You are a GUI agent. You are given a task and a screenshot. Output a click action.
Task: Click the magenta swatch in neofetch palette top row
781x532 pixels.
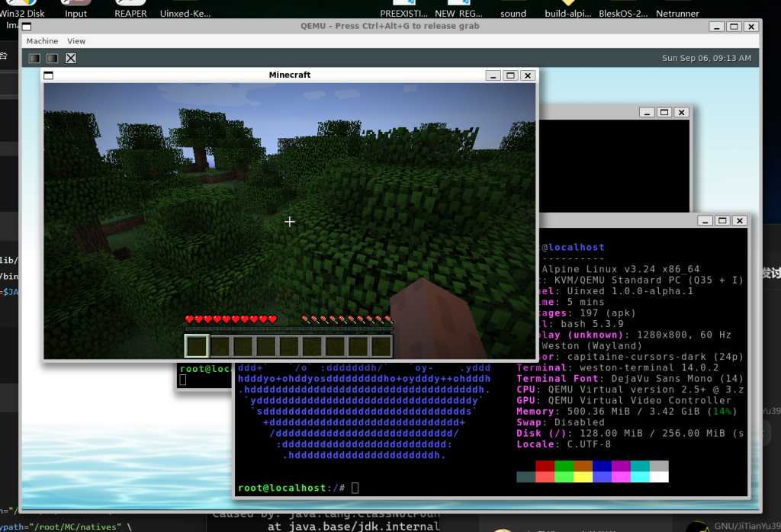point(621,466)
